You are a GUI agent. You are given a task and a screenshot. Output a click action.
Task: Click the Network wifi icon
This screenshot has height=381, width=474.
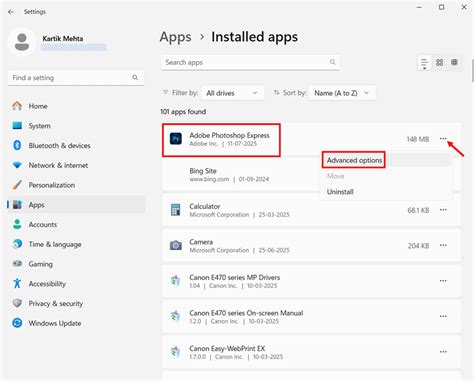coord(17,165)
